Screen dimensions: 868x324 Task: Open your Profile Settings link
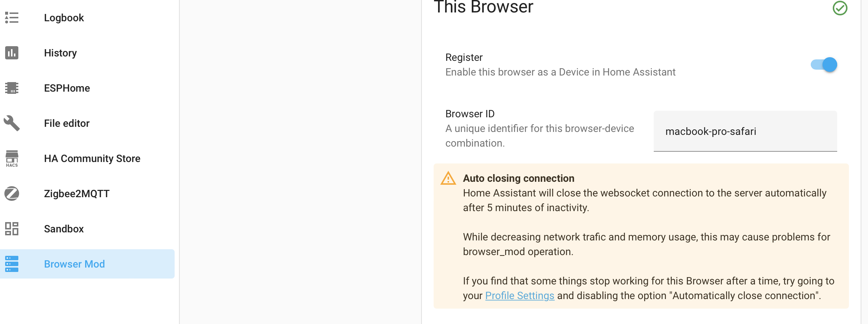pyautogui.click(x=520, y=295)
